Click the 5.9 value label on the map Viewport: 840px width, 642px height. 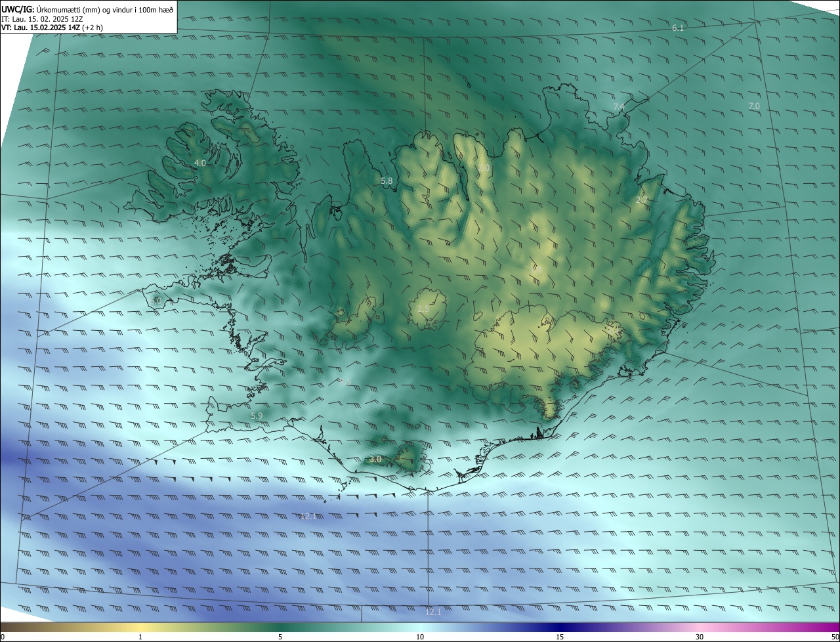pos(257,416)
